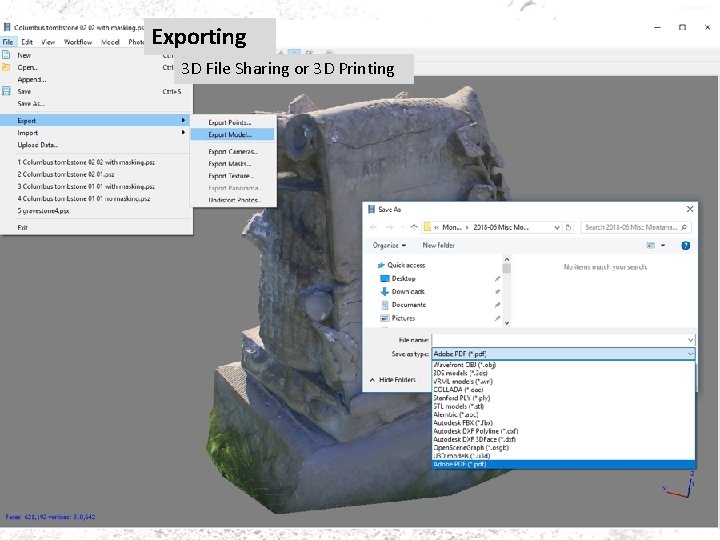Change view layout icon in Save As
Viewport: 720px width, 540px height.
[651, 246]
